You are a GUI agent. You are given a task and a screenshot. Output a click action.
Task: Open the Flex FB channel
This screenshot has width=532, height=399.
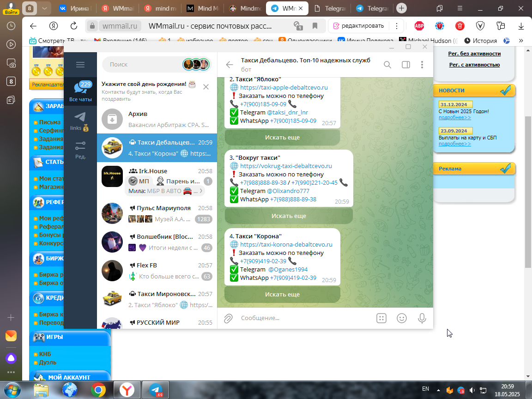coord(157,271)
